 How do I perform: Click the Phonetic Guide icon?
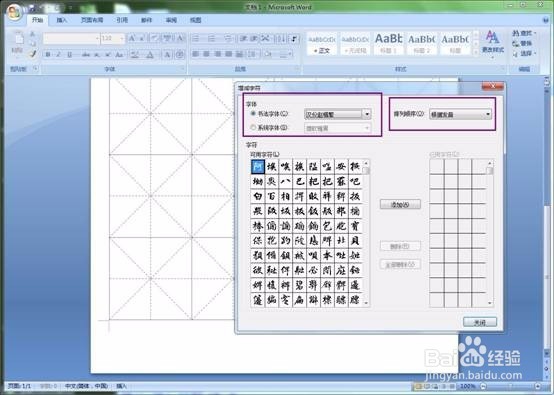167,38
